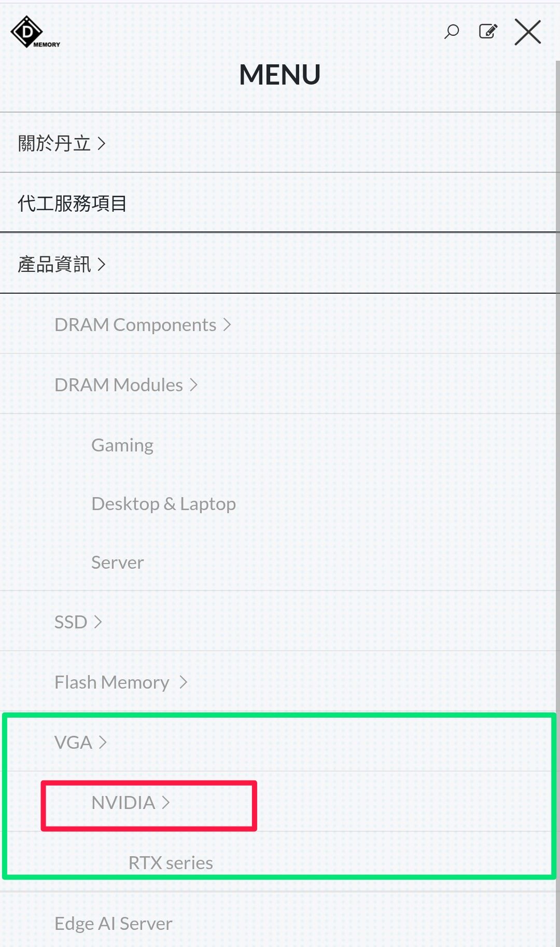
Task: Select the Server modules link
Action: point(118,562)
